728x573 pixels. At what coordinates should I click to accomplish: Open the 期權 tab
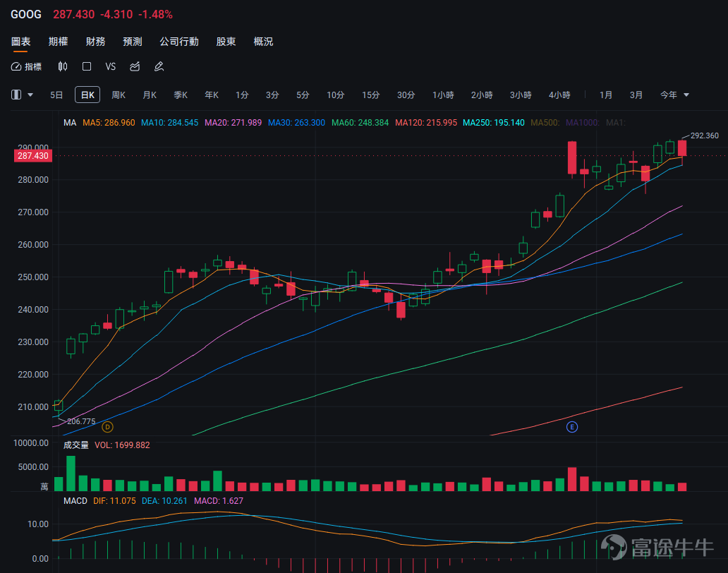pos(58,42)
